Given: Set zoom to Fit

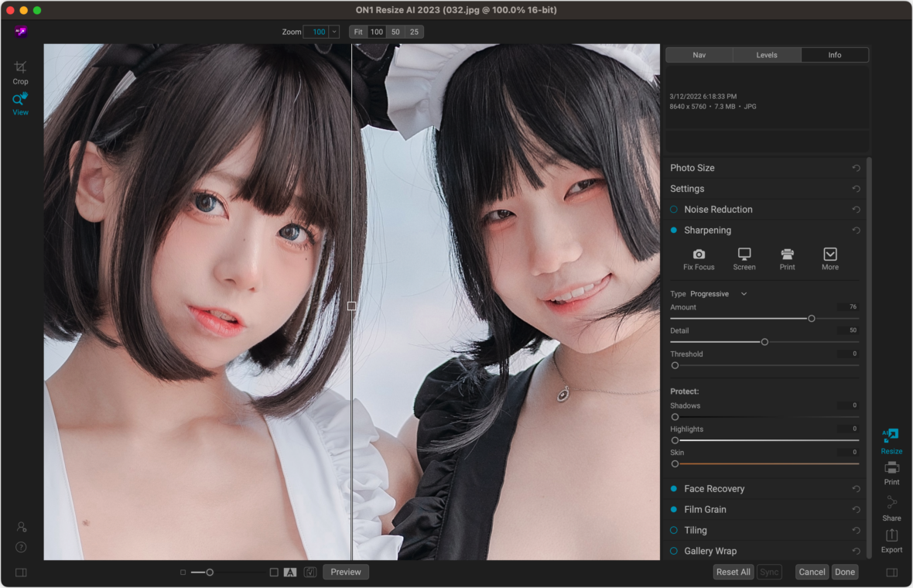Looking at the screenshot, I should pos(358,32).
